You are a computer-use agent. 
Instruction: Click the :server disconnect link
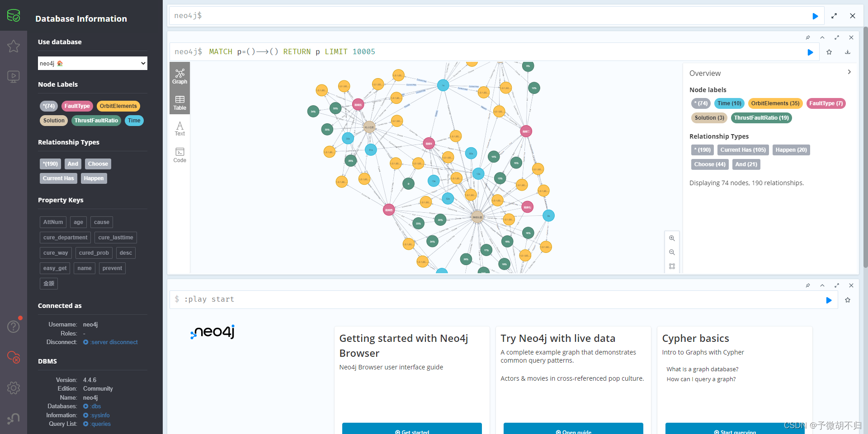(x=110, y=342)
